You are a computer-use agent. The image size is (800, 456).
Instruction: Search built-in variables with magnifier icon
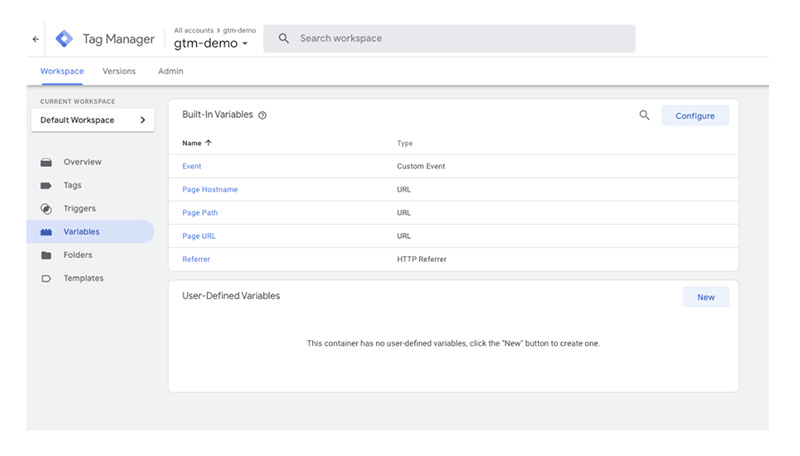click(x=644, y=115)
